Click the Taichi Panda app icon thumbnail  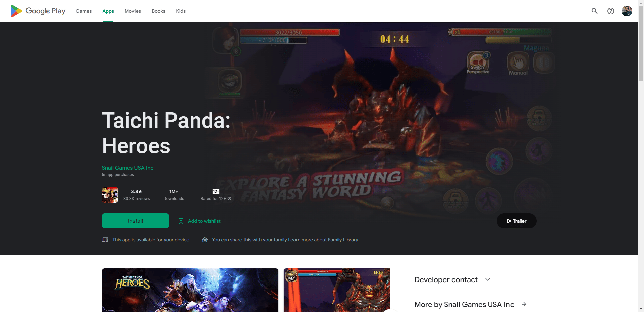(x=110, y=195)
